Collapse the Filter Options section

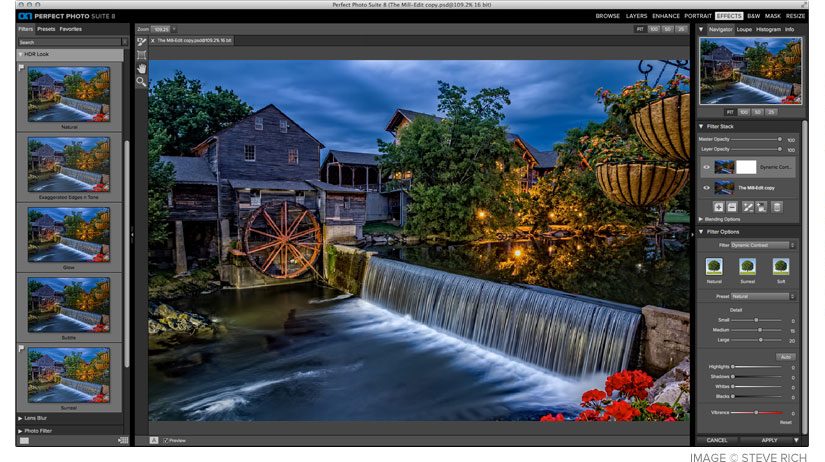pos(701,232)
